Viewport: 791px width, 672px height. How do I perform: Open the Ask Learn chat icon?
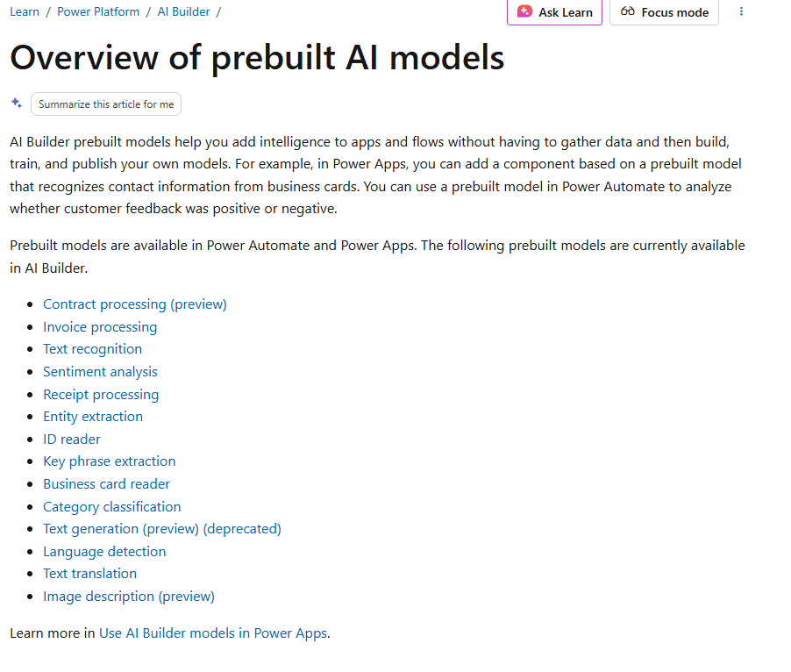[x=524, y=11]
